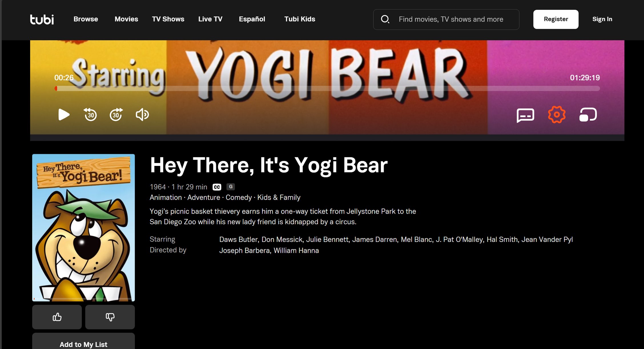Click actor James Darren

coord(375,239)
